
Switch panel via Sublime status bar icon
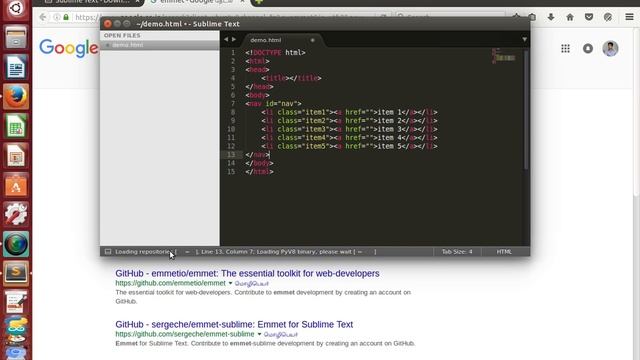[108, 252]
